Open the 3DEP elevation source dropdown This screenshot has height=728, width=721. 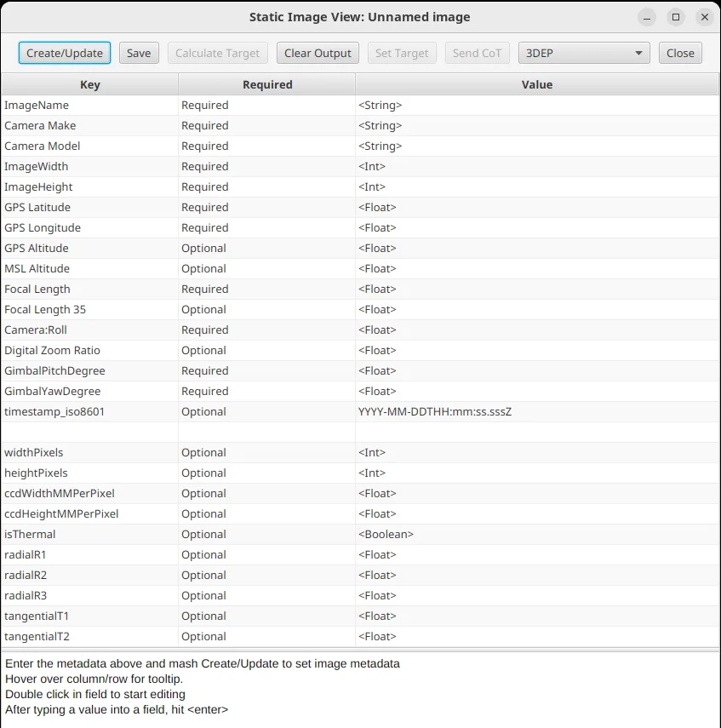[x=584, y=53]
